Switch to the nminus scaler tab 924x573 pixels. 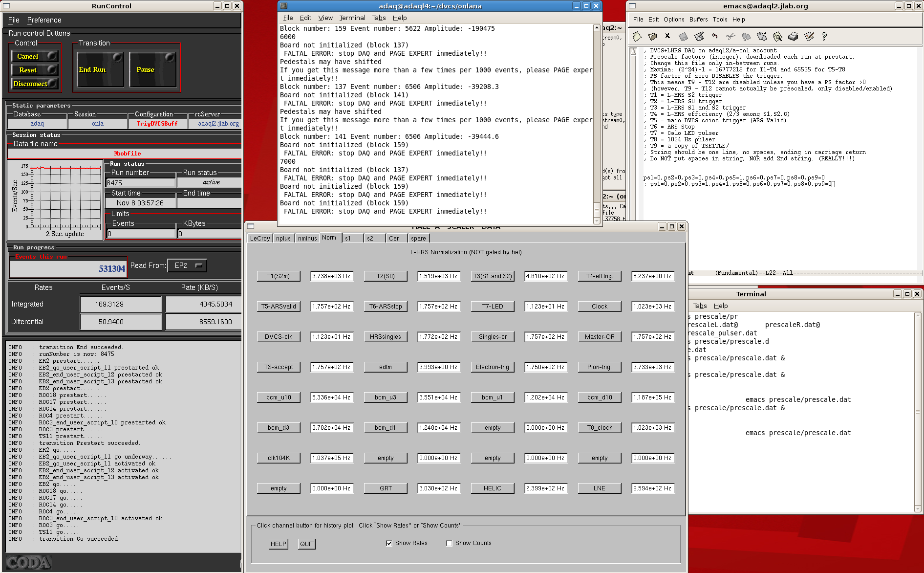(307, 239)
